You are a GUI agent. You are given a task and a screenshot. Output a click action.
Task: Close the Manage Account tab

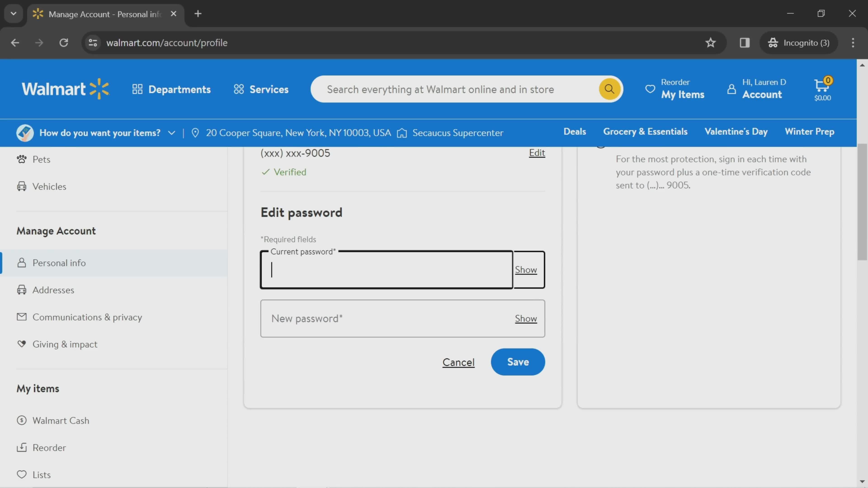click(174, 14)
